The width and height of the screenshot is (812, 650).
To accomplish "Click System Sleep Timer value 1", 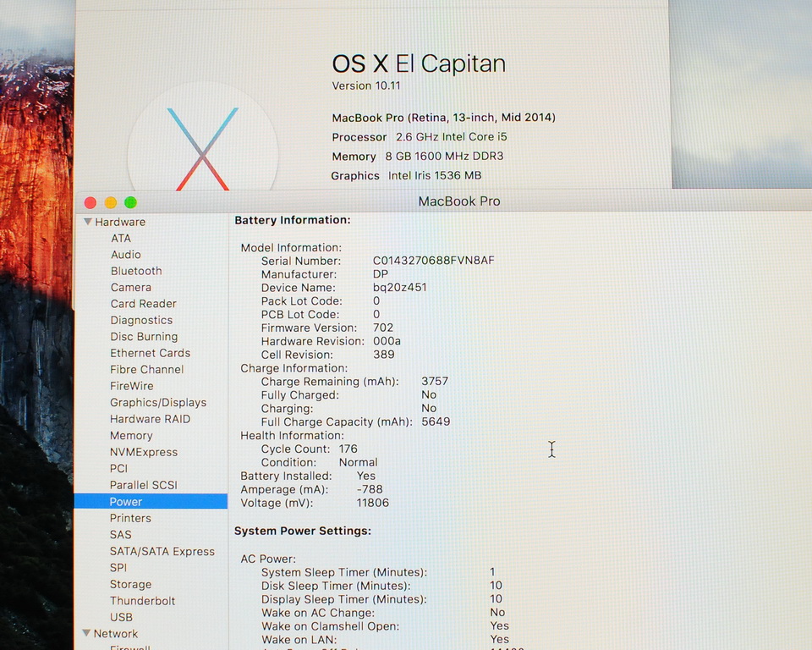I will (x=492, y=572).
